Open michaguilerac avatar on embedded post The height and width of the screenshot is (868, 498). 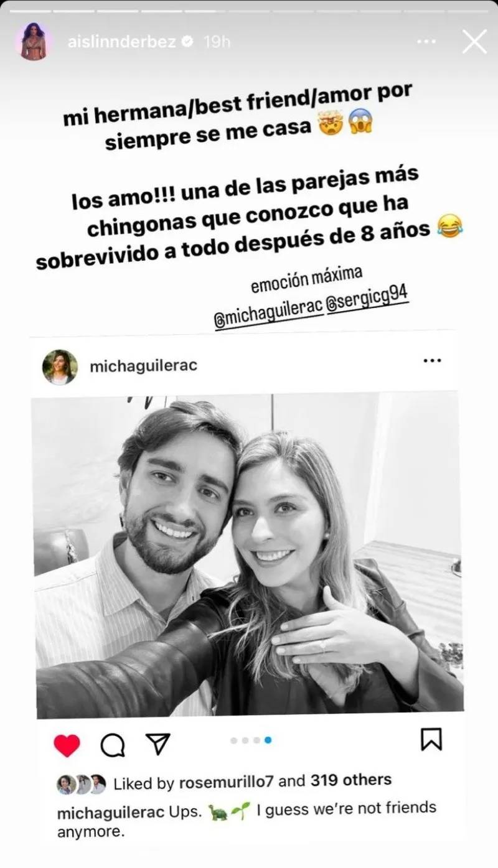[x=60, y=366]
